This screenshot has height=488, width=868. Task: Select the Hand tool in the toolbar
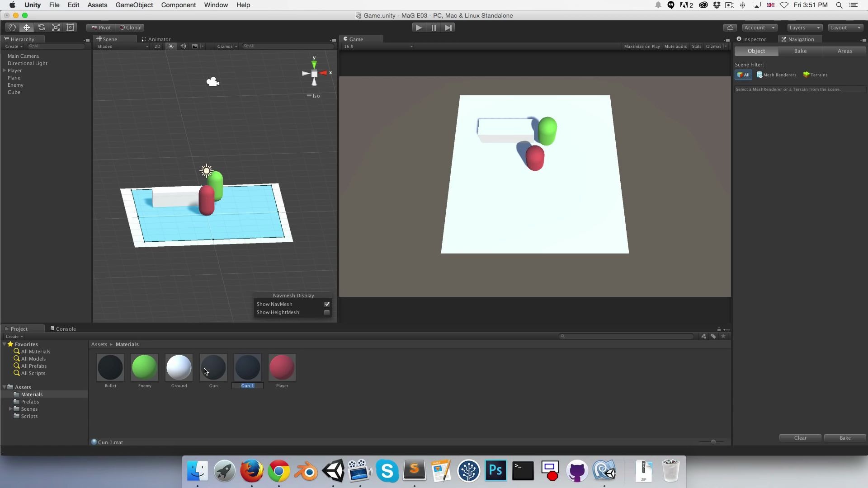pyautogui.click(x=12, y=28)
